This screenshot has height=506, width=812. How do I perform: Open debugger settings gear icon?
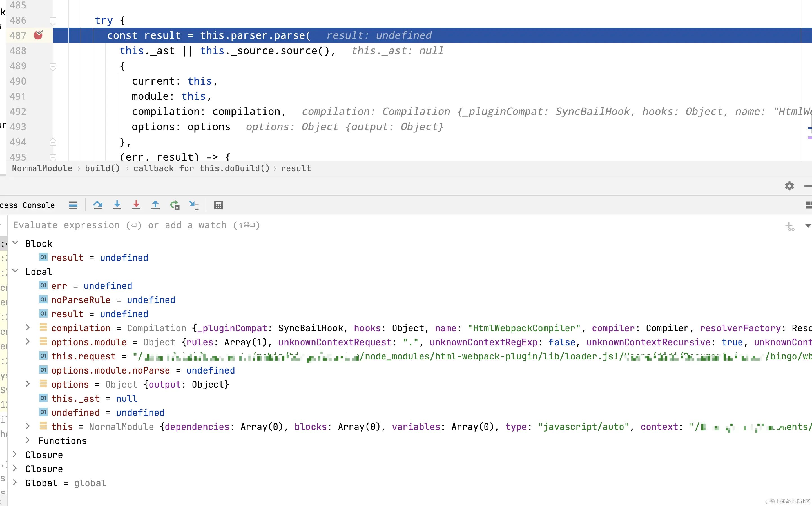(789, 186)
